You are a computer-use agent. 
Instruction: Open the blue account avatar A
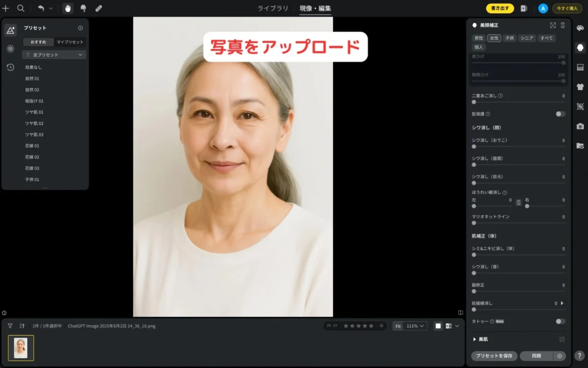tap(543, 8)
